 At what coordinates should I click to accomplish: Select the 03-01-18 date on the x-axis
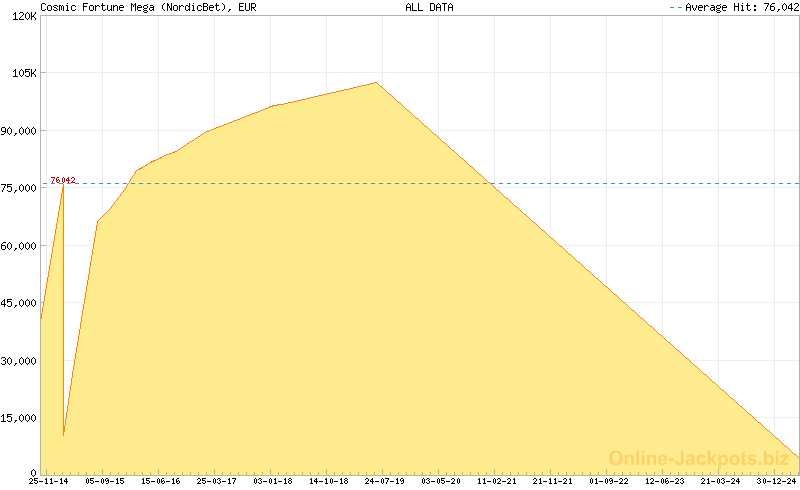(273, 481)
